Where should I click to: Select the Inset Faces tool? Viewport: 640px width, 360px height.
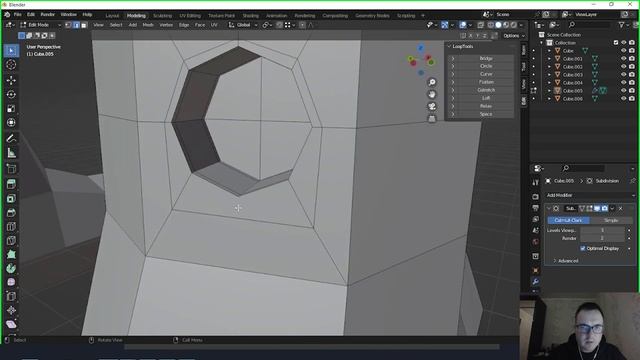(11, 198)
